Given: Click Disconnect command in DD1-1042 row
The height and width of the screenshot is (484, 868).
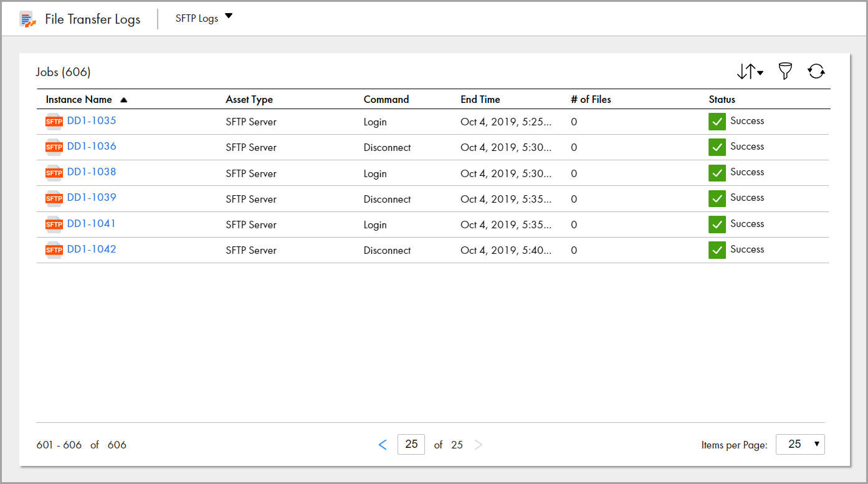Looking at the screenshot, I should (x=388, y=250).
